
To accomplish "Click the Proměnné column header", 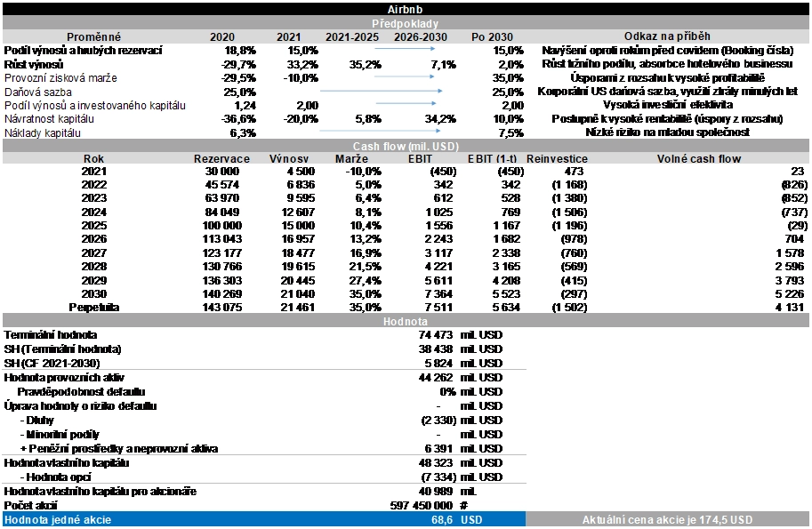I will pos(93,36).
